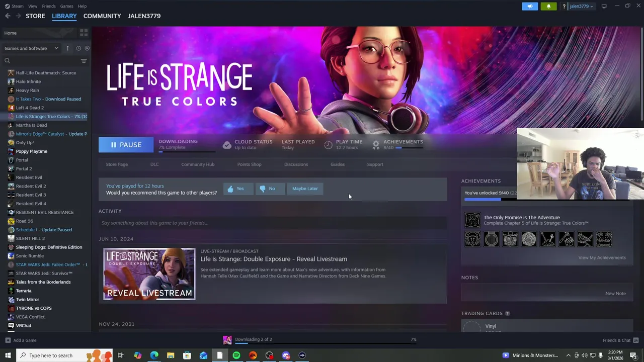Select Terraria in the library list
This screenshot has width=644, height=362.
(x=23, y=291)
